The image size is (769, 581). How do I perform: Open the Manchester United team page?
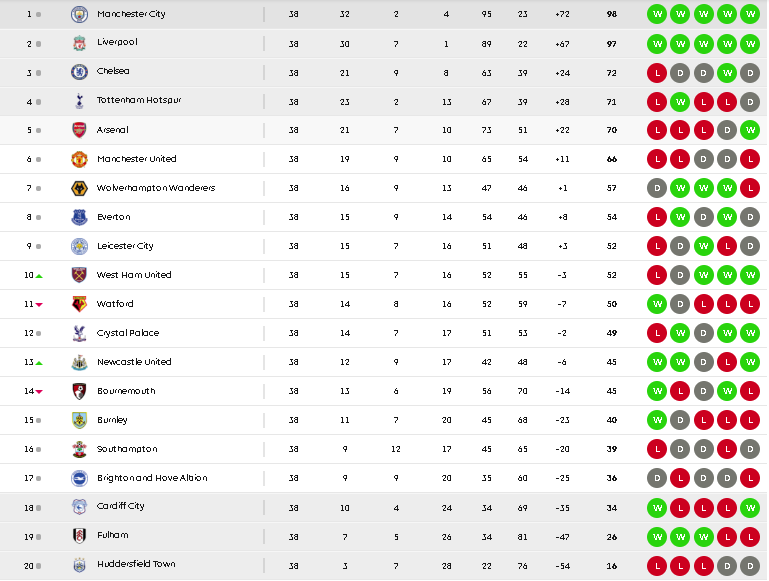(x=136, y=159)
